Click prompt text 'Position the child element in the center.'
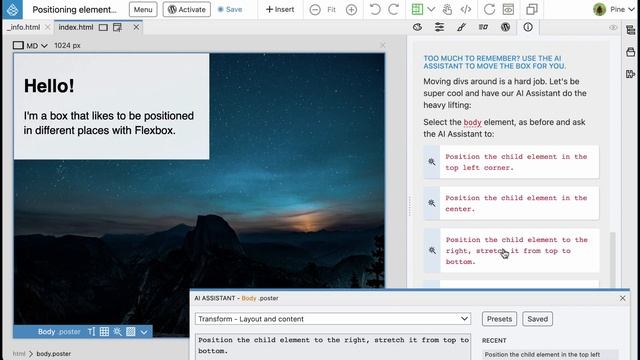The width and height of the screenshot is (640, 360). [x=516, y=203]
